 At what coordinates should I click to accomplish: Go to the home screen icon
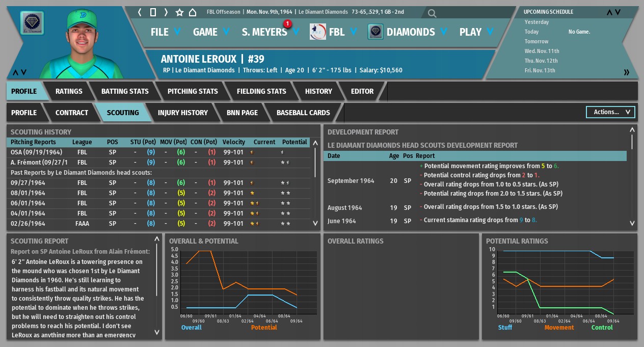(x=193, y=12)
